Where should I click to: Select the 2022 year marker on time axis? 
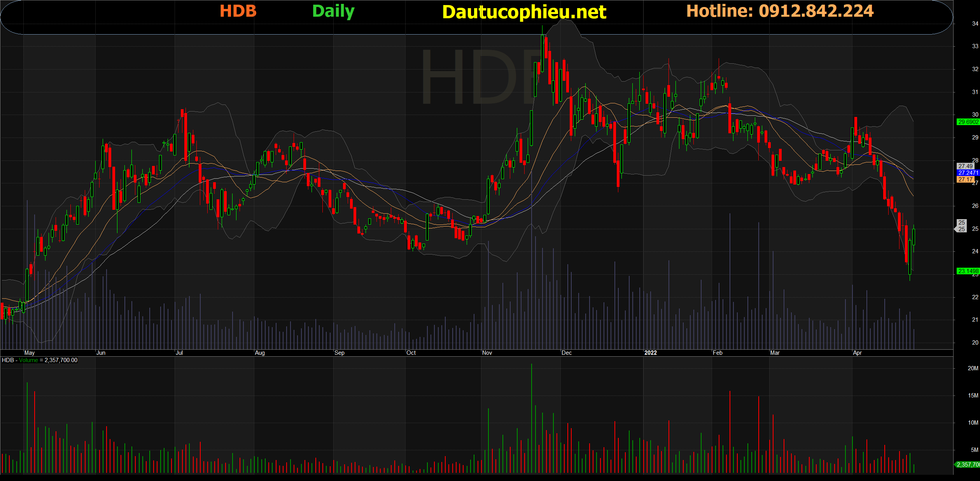tap(650, 353)
